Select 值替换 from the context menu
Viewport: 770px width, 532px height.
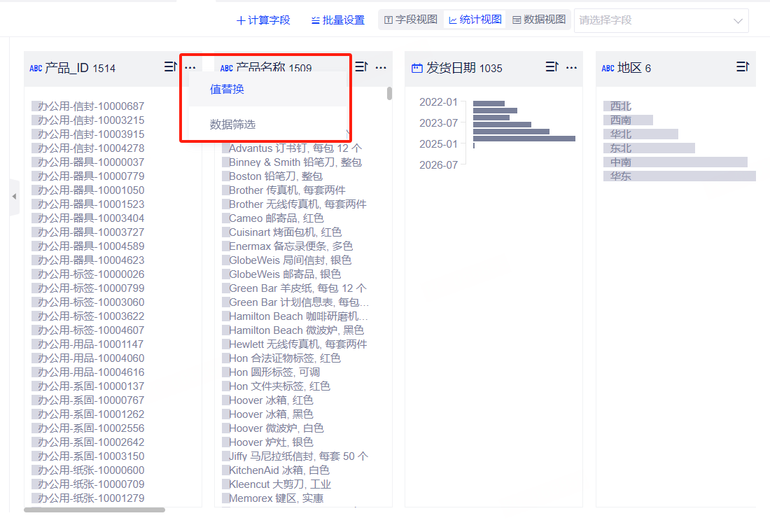pos(227,90)
